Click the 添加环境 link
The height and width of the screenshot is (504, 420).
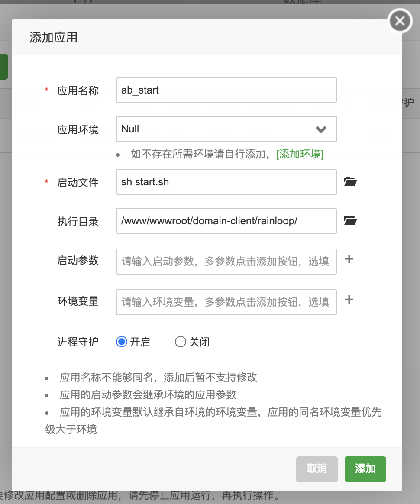pyautogui.click(x=300, y=154)
